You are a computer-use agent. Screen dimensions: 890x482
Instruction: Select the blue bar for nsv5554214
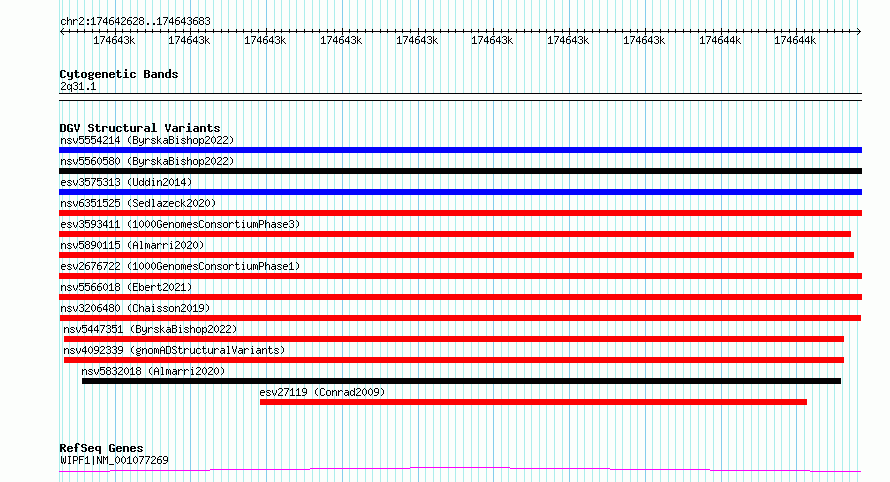pyautogui.click(x=460, y=150)
